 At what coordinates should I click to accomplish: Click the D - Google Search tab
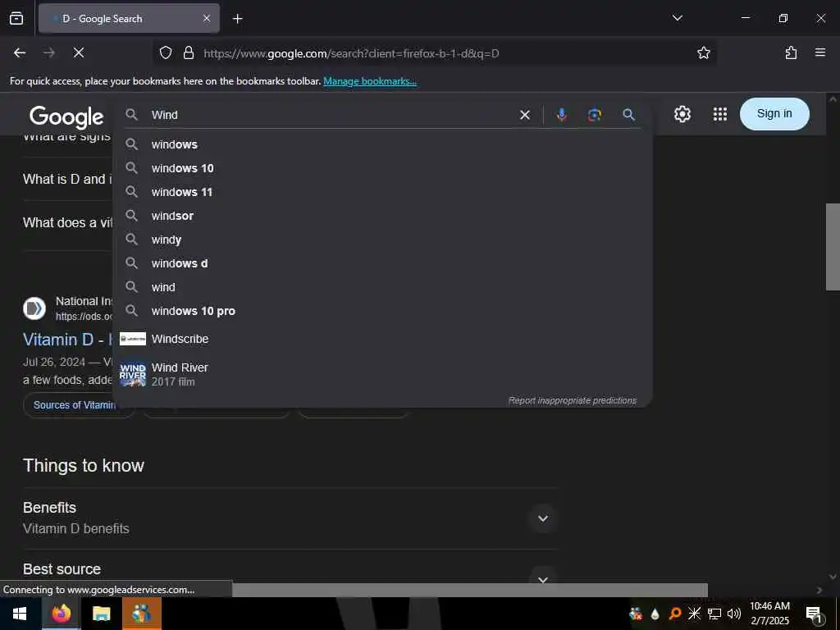(x=129, y=19)
